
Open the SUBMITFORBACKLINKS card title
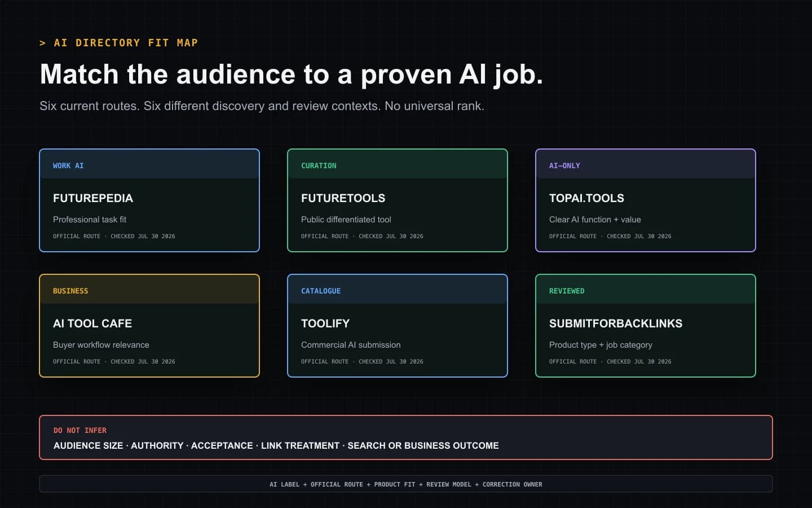tap(616, 323)
